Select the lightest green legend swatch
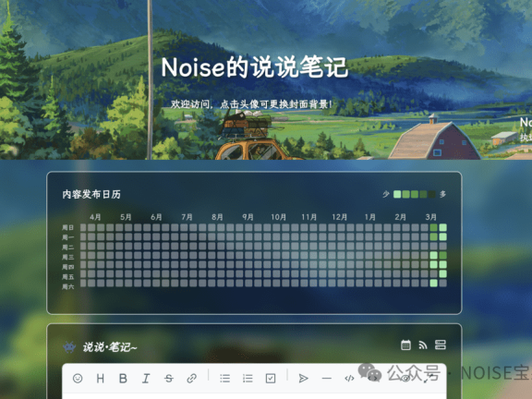The width and height of the screenshot is (532, 399). (x=397, y=194)
